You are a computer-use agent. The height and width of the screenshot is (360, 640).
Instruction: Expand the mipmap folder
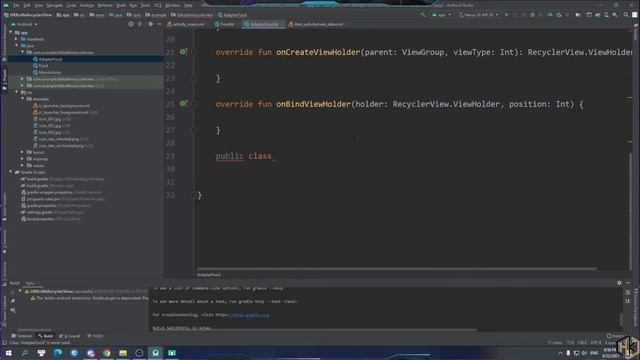(22, 159)
